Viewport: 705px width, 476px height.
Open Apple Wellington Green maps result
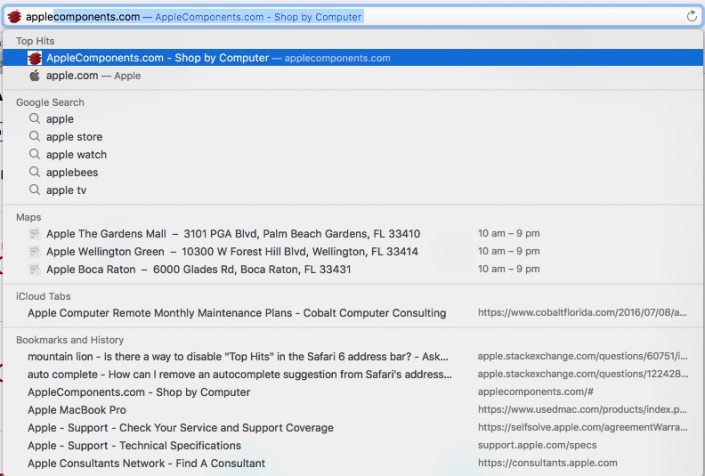tap(353, 252)
